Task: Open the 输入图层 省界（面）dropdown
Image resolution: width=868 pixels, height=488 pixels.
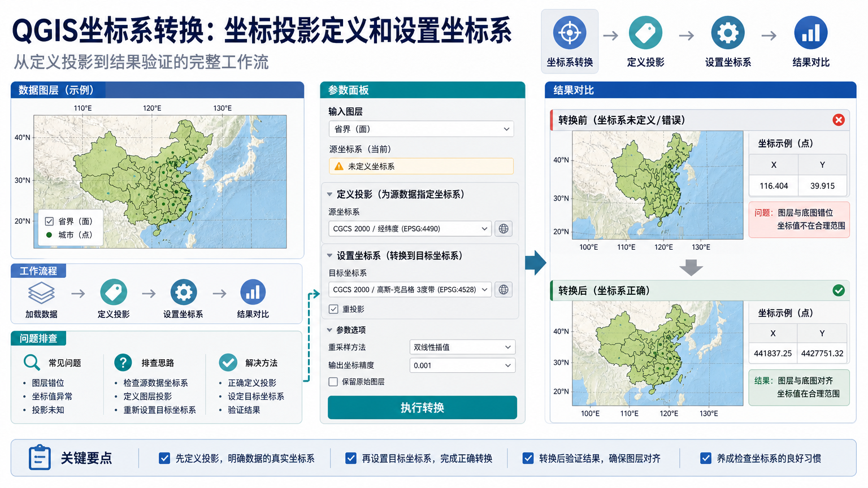Action: coord(421,129)
